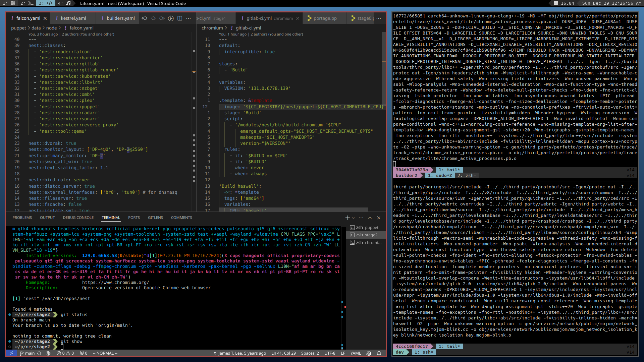This screenshot has height=362, width=644.
Task: Click gitlab-ci.yml breadcrumb in right editor
Action: [248, 28]
